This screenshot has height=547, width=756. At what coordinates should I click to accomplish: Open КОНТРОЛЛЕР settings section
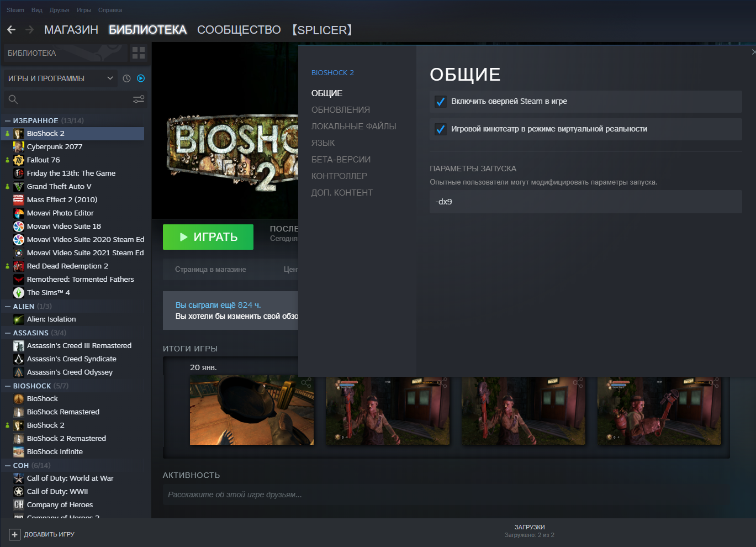tap(339, 176)
